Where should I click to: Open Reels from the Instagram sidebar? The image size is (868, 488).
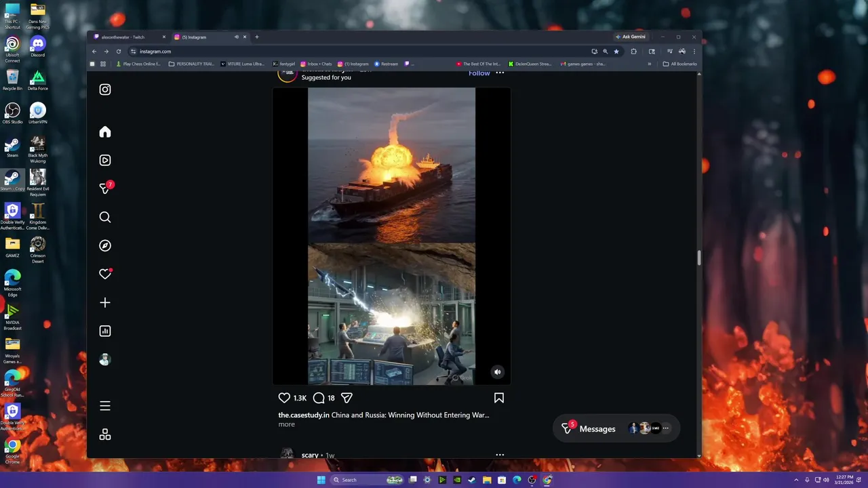[x=105, y=160]
